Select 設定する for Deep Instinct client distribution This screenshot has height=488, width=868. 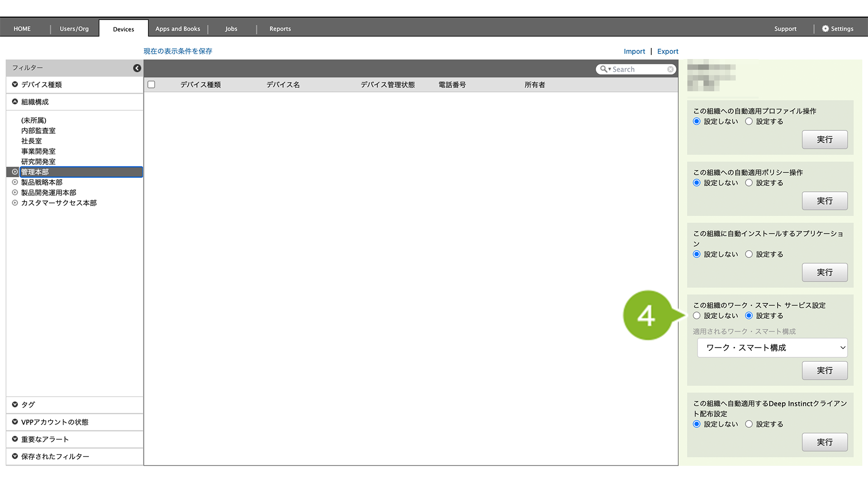pos(749,424)
